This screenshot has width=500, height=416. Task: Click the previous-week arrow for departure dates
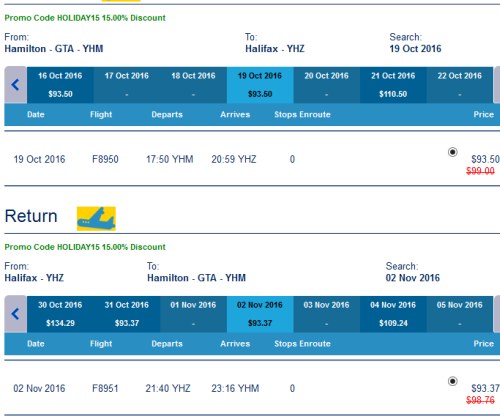(15, 85)
